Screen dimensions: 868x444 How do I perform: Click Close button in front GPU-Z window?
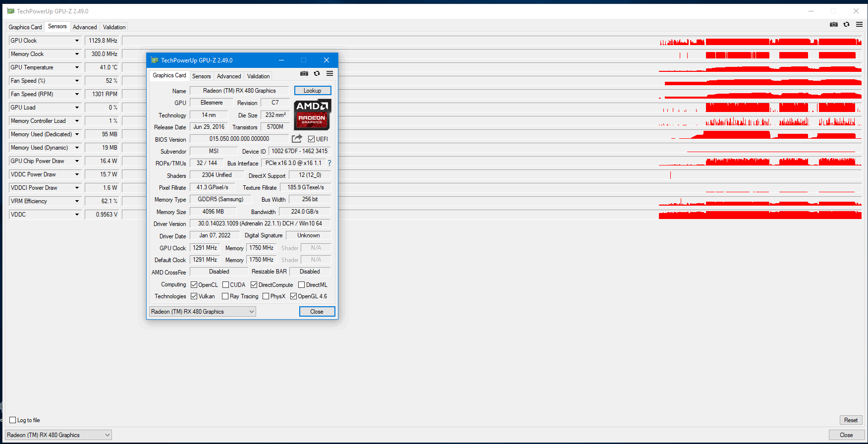click(317, 312)
